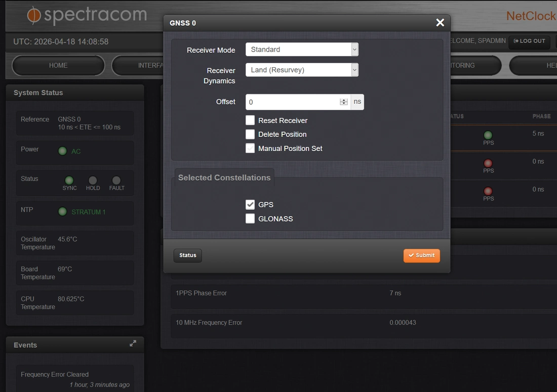Click the FAULT status indicator
The width and height of the screenshot is (557, 392).
point(116,181)
